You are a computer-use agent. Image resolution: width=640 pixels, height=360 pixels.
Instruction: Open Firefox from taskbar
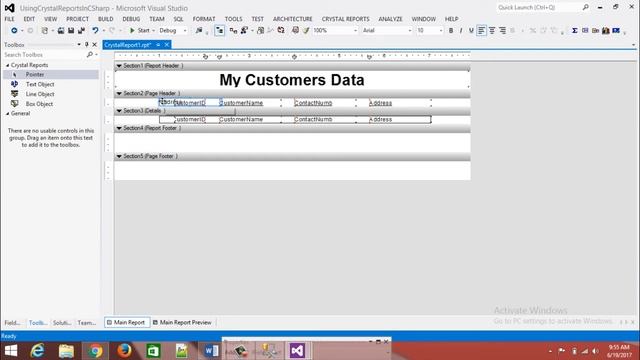(124, 351)
